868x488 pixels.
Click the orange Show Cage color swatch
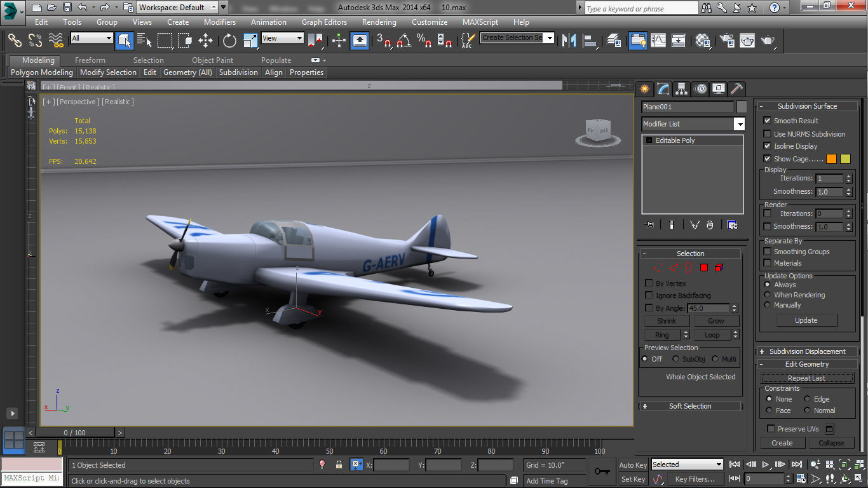(x=831, y=159)
